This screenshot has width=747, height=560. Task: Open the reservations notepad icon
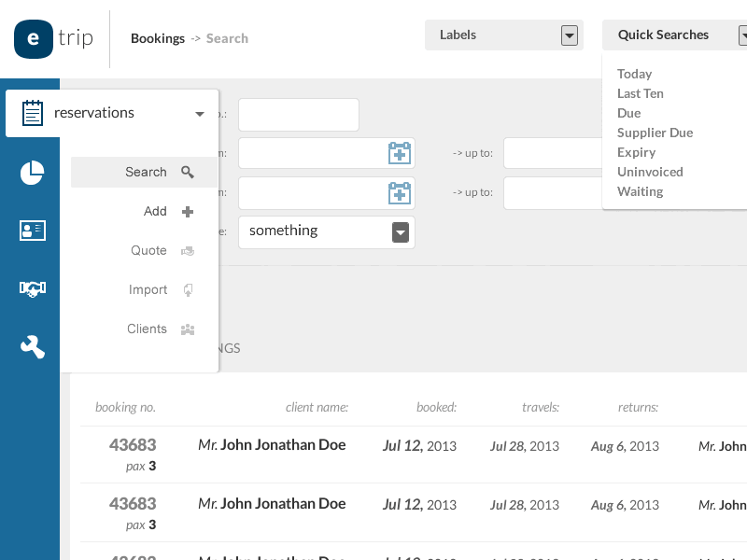(x=31, y=112)
